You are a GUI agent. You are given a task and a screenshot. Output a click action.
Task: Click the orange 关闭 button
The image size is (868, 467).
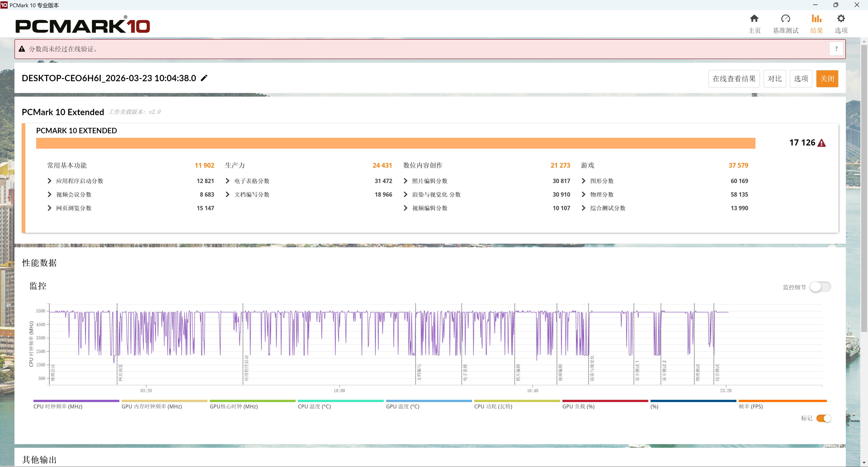pyautogui.click(x=827, y=79)
